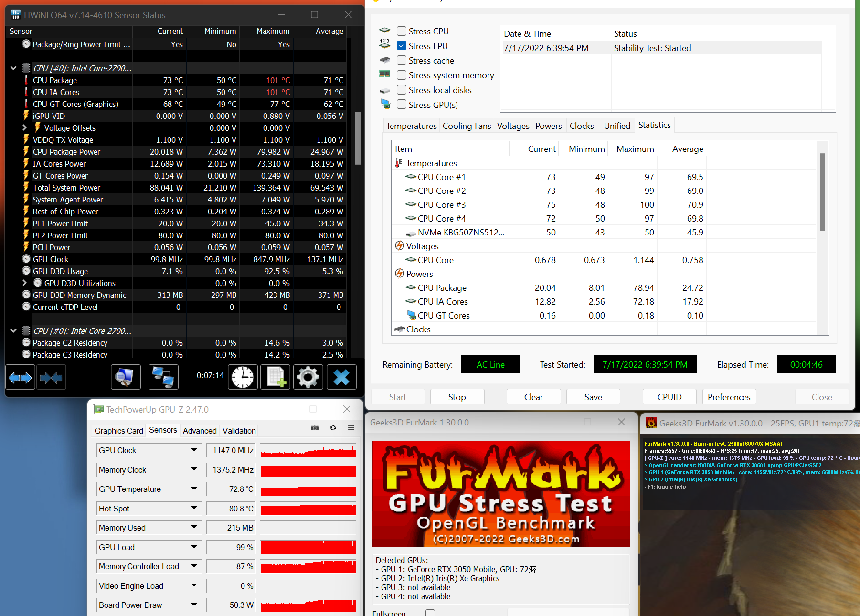Screen dimensions: 860x616
Task: Open GPU-Z Validation tab
Action: (239, 431)
